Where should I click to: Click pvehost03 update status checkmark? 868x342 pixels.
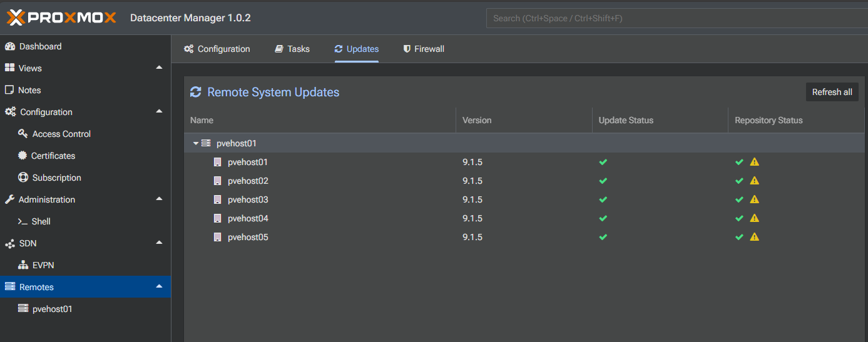click(x=603, y=199)
